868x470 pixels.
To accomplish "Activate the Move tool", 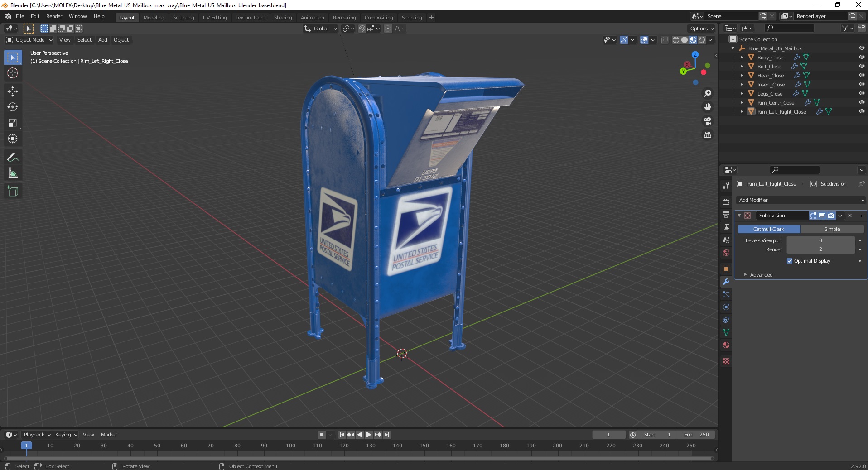I will pos(13,91).
